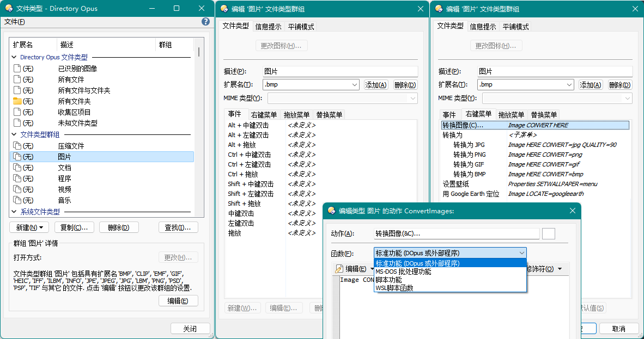
Task: Click the file icon beside 压缩文件
Action: tap(17, 146)
